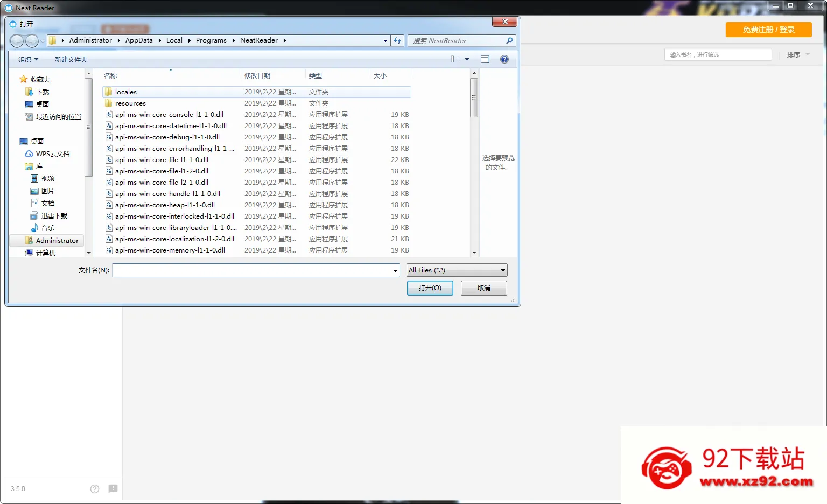
Task: Click the 打开(O) button
Action: (x=430, y=288)
